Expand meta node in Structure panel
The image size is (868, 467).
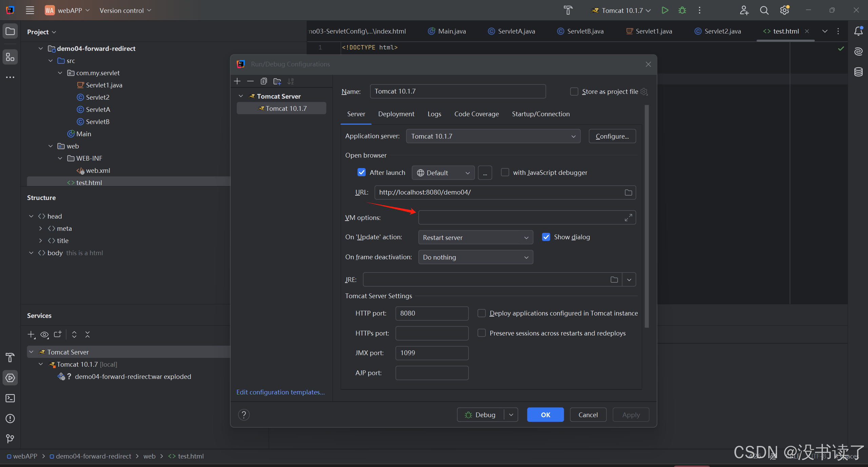coord(41,228)
